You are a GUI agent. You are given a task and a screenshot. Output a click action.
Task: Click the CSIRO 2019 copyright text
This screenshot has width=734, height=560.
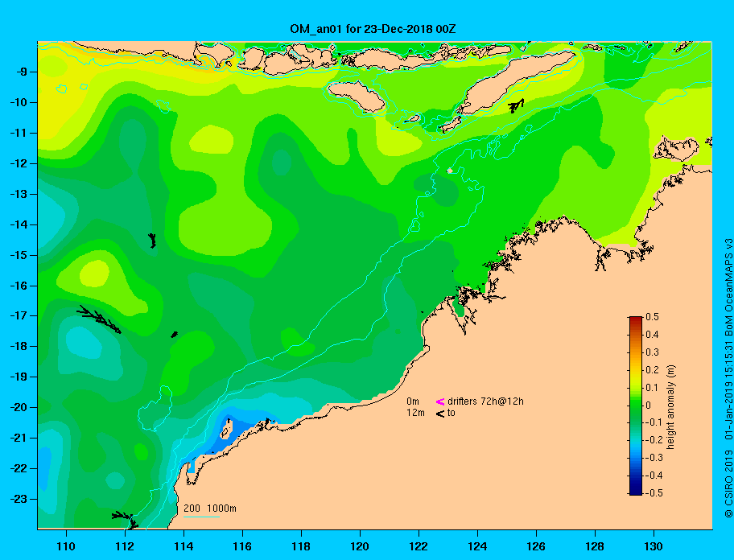tap(728, 484)
